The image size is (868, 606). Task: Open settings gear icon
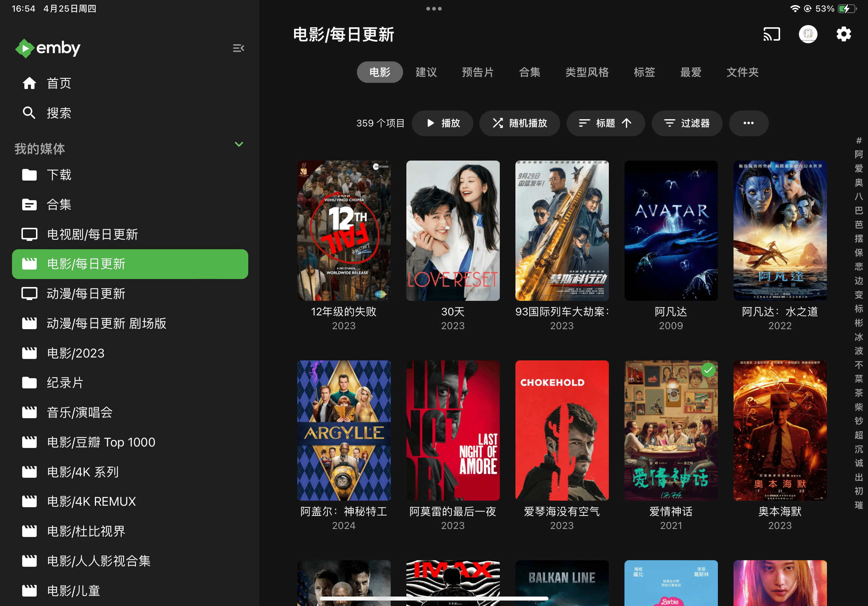843,35
